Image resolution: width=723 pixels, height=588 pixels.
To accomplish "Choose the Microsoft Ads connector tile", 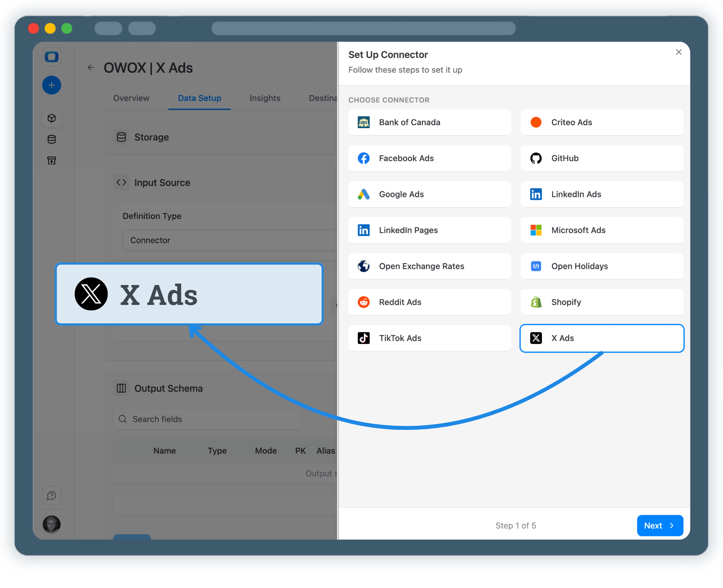I will pos(601,230).
